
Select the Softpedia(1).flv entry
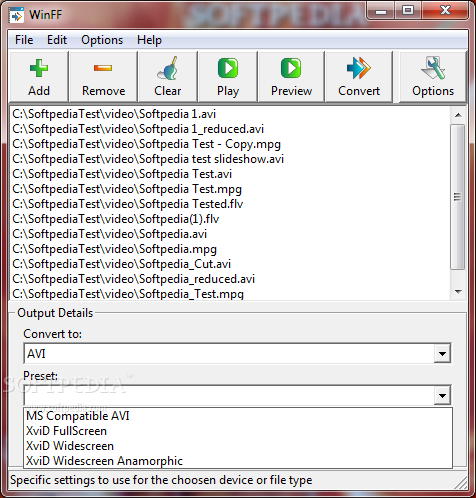click(x=230, y=219)
